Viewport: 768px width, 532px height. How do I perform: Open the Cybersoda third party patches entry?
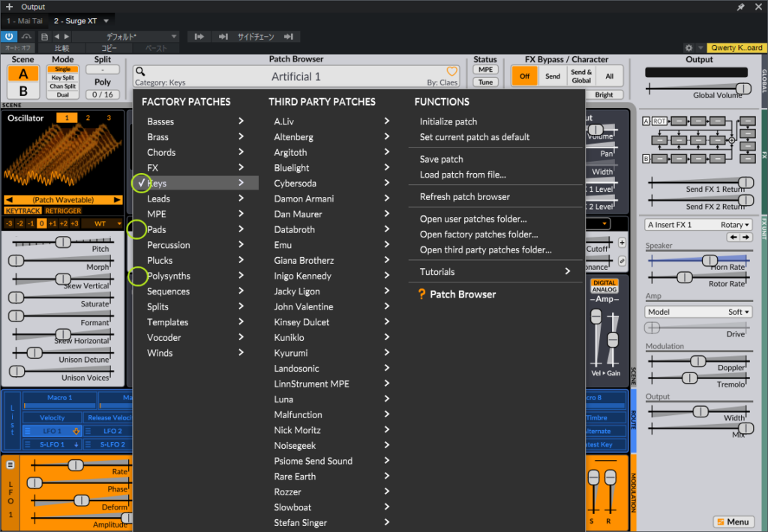[331, 184]
